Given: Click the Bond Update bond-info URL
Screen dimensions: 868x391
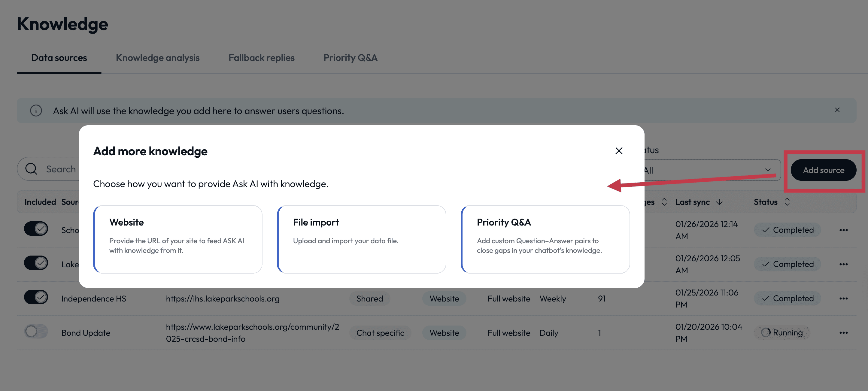Looking at the screenshot, I should tap(252, 333).
